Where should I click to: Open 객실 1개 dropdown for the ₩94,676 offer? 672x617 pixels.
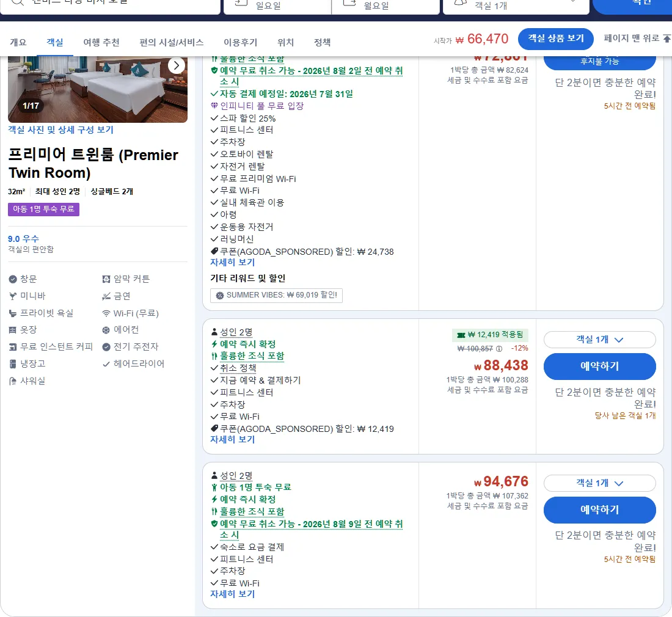click(x=599, y=483)
